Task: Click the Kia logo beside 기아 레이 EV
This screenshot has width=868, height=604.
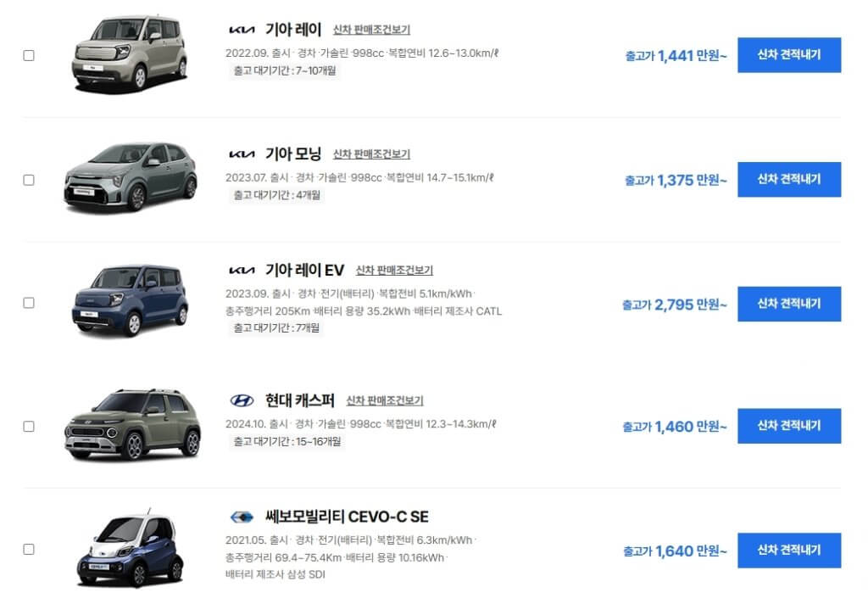Action: [242, 271]
